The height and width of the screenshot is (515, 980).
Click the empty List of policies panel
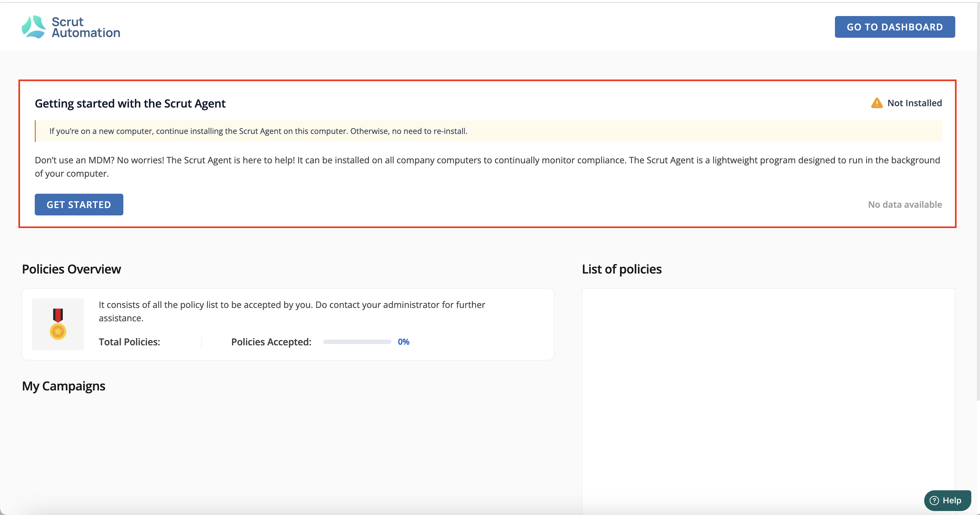768,401
